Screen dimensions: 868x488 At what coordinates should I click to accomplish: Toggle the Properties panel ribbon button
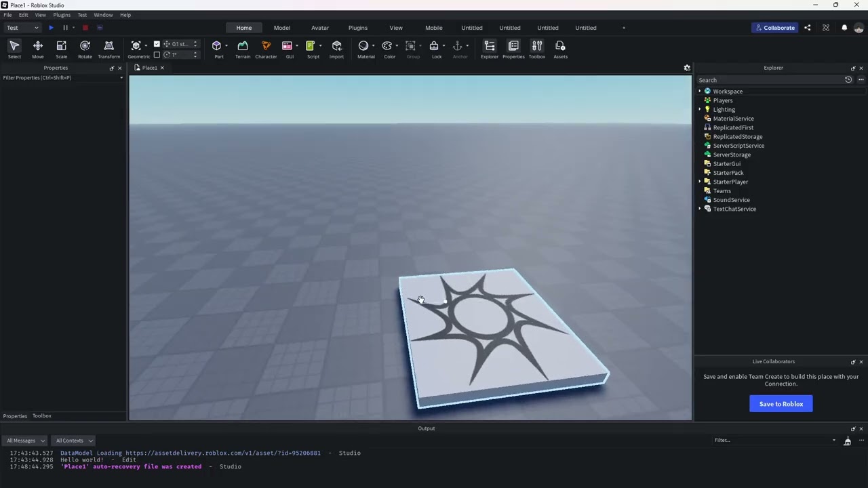click(513, 49)
